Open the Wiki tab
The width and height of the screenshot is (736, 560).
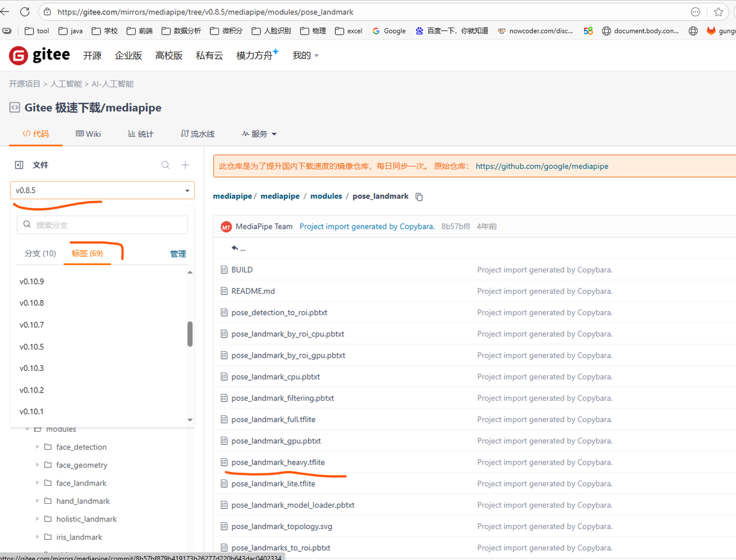click(x=88, y=134)
